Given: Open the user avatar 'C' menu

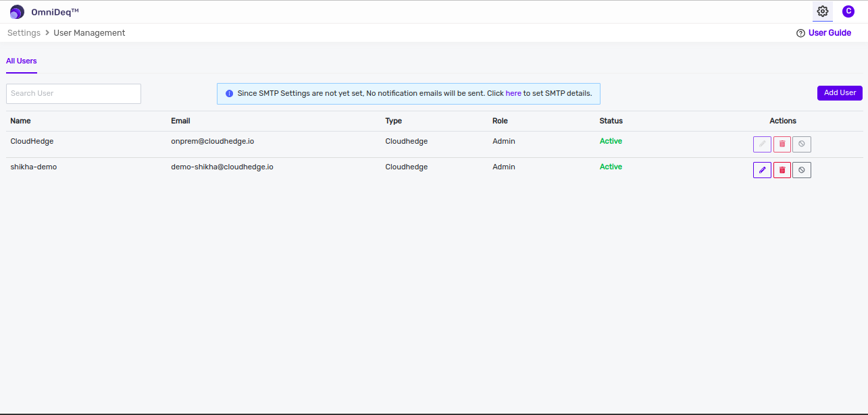Looking at the screenshot, I should tap(848, 11).
